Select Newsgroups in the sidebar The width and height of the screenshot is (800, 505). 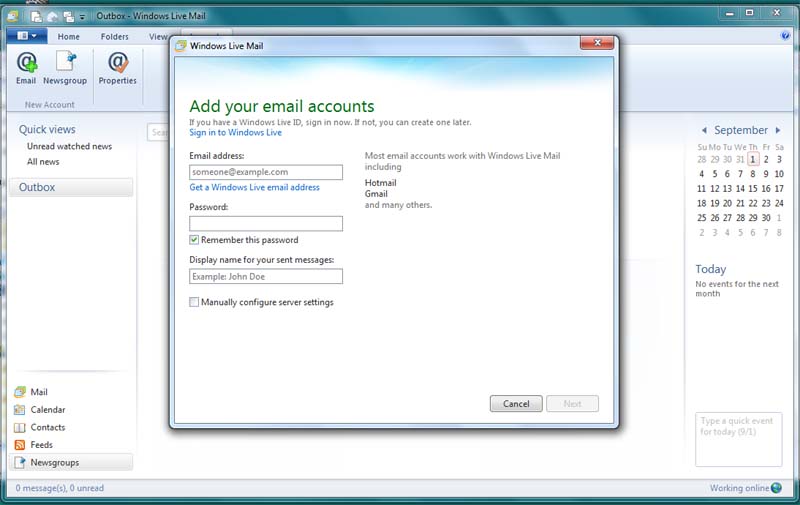tap(71, 463)
